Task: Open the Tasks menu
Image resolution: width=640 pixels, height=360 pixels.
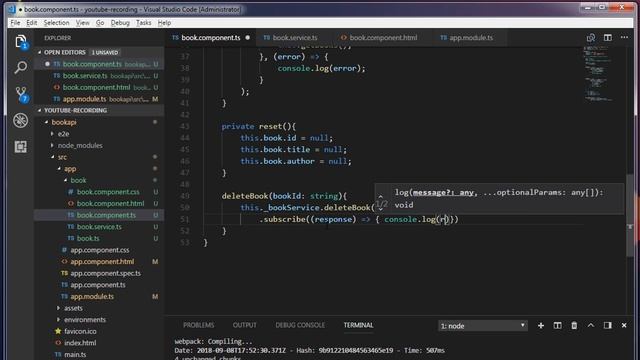Action: tap(144, 23)
